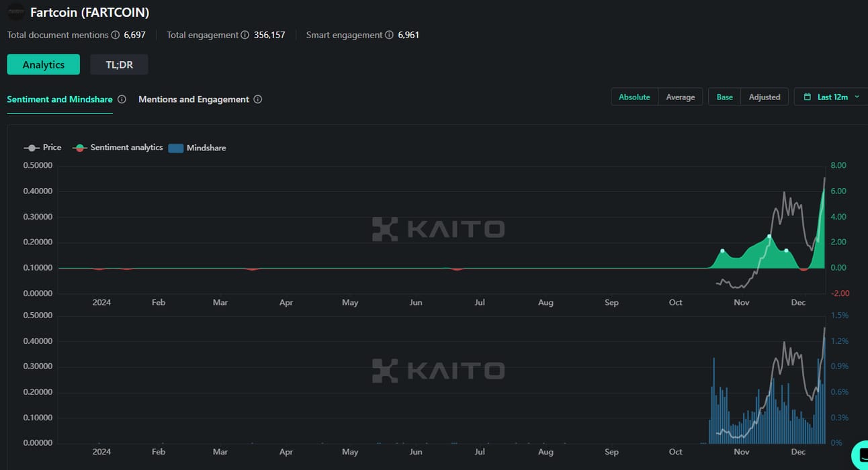Expand the Last 12m time range dropdown

pyautogui.click(x=831, y=97)
